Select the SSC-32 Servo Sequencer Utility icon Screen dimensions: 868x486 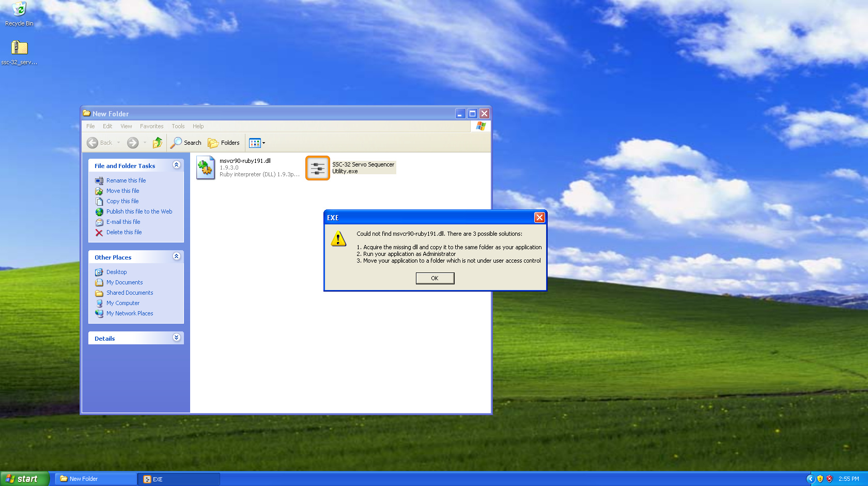pos(318,168)
